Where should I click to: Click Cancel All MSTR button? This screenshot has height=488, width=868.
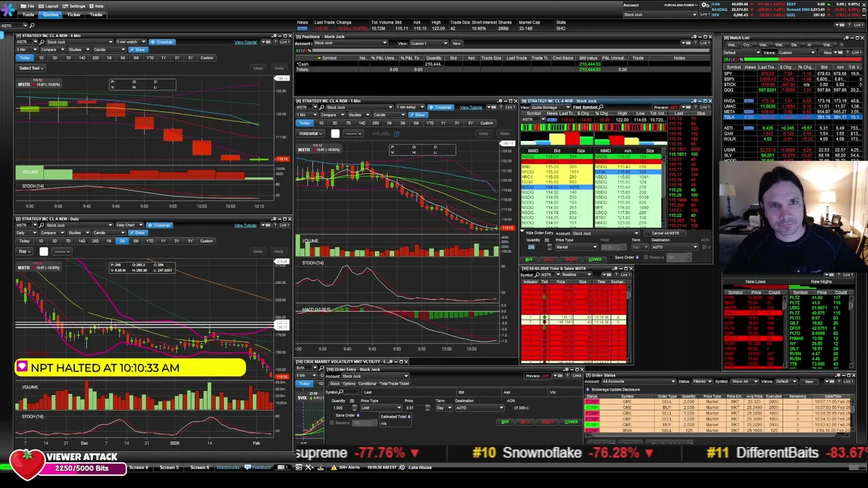pyautogui.click(x=665, y=233)
